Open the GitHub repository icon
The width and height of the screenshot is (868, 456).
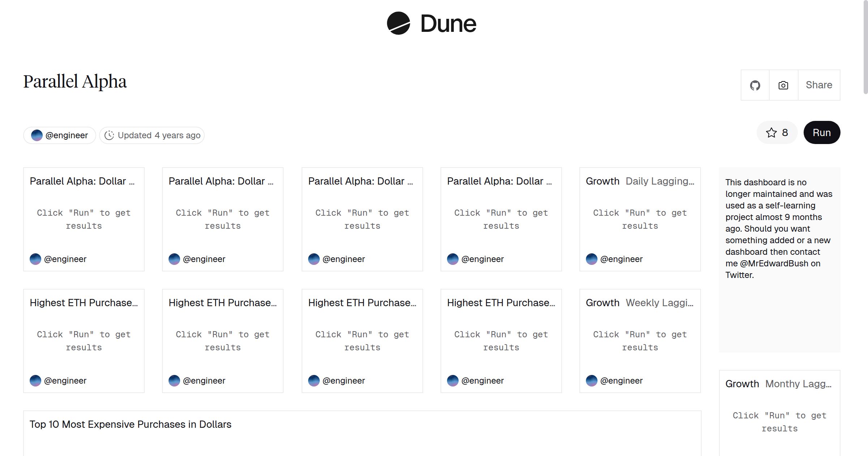pos(755,85)
